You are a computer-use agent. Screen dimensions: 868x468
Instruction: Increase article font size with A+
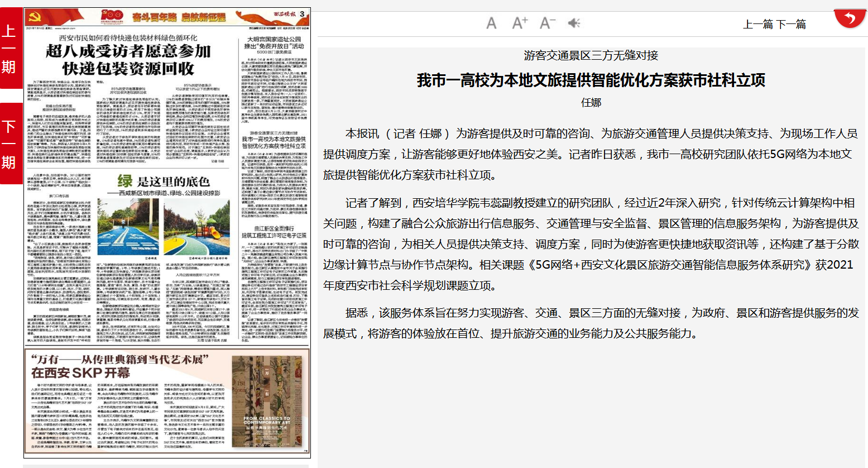pyautogui.click(x=519, y=23)
